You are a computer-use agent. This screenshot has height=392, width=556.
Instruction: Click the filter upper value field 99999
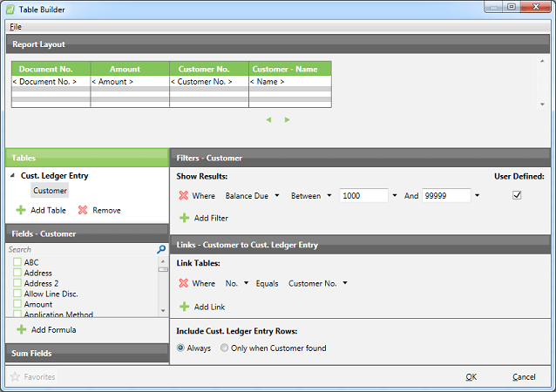446,195
